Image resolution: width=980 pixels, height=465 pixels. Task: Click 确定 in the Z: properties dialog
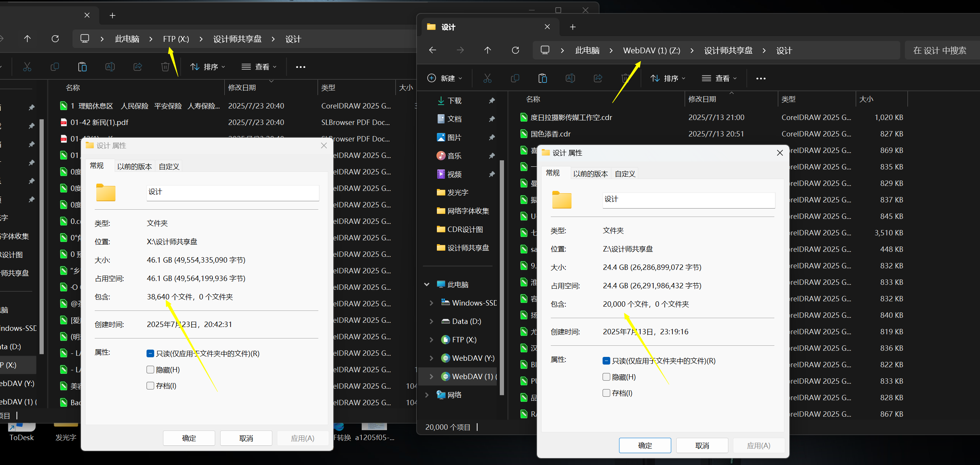click(645, 445)
